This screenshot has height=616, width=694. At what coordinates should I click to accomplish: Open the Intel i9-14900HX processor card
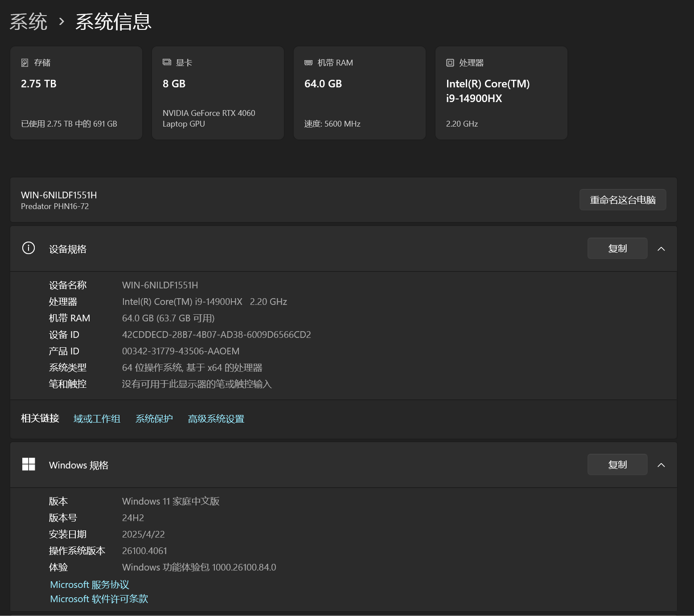[x=501, y=93]
